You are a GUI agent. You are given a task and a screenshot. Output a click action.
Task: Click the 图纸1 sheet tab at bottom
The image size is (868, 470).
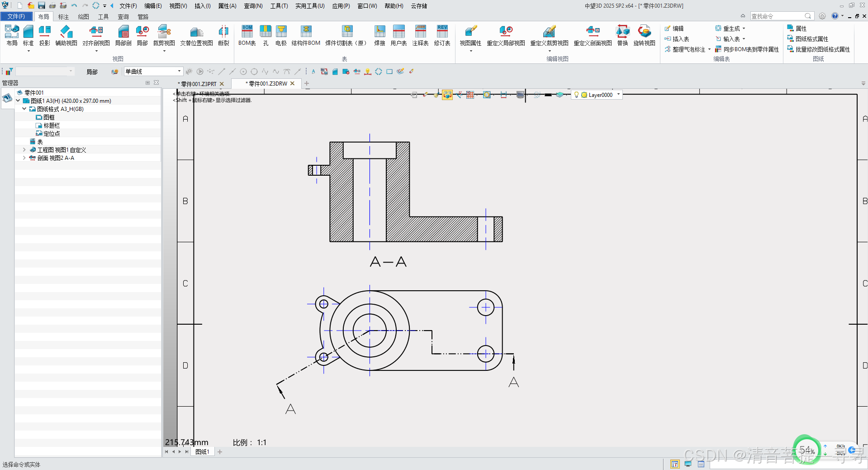[202, 451]
